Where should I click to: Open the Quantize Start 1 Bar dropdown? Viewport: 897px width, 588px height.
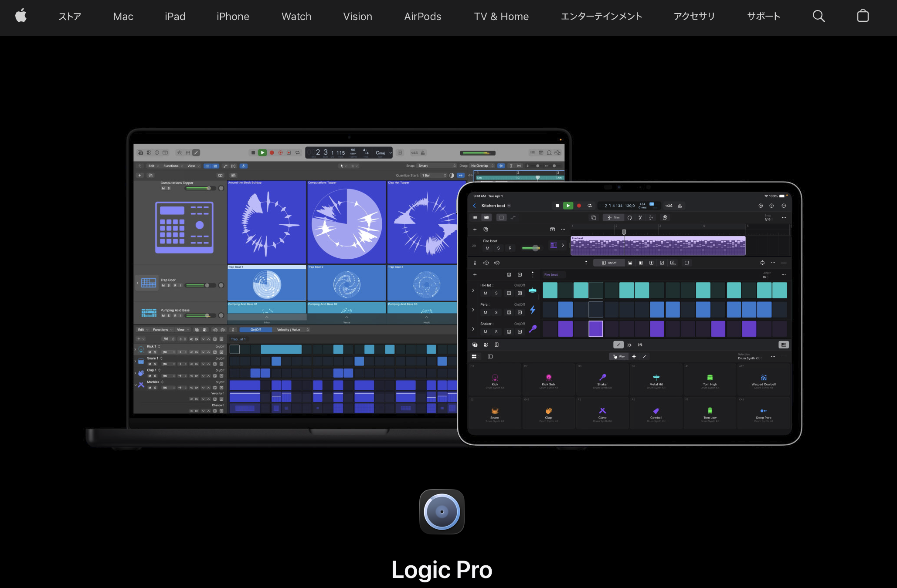pyautogui.click(x=434, y=176)
